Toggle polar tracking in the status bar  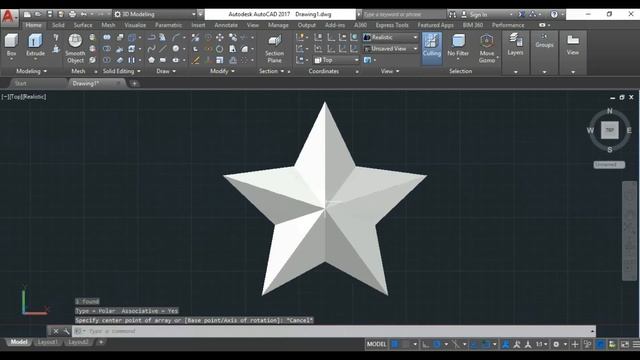click(x=437, y=344)
